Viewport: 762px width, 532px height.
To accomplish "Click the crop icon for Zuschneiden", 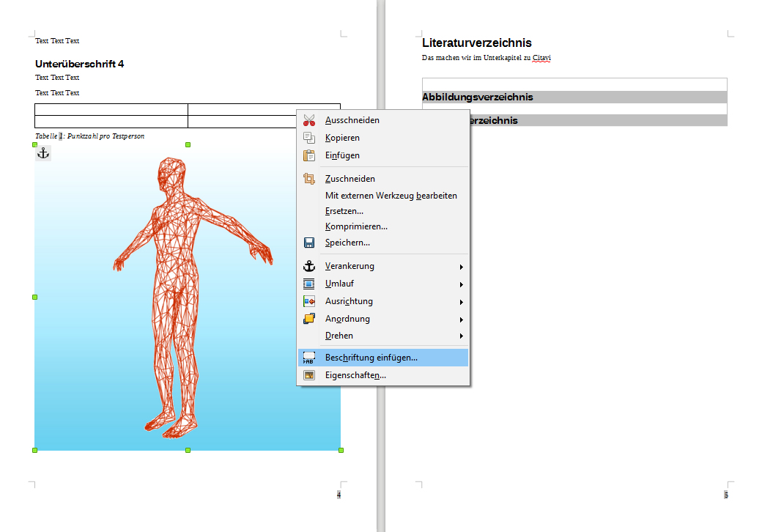I will click(x=309, y=179).
